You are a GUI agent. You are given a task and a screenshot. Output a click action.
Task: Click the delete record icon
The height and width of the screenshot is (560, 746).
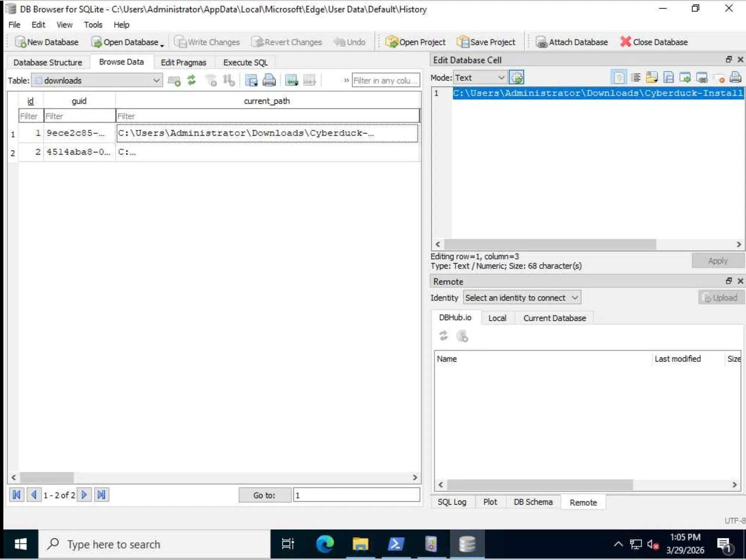pos(309,80)
